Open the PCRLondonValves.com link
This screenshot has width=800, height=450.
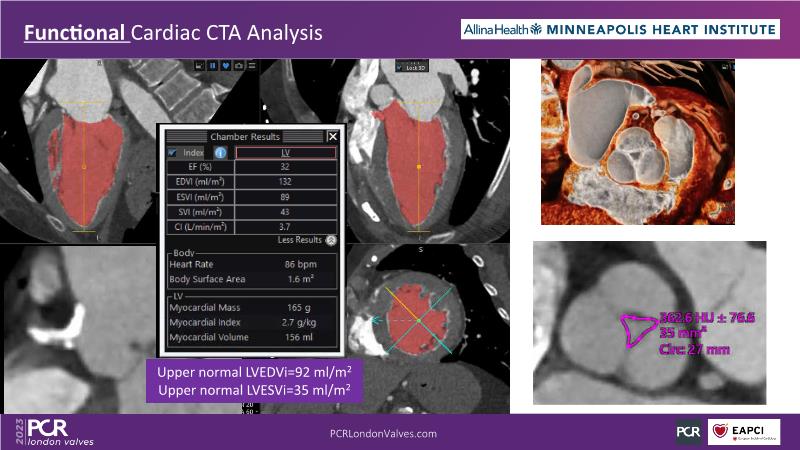click(x=383, y=434)
